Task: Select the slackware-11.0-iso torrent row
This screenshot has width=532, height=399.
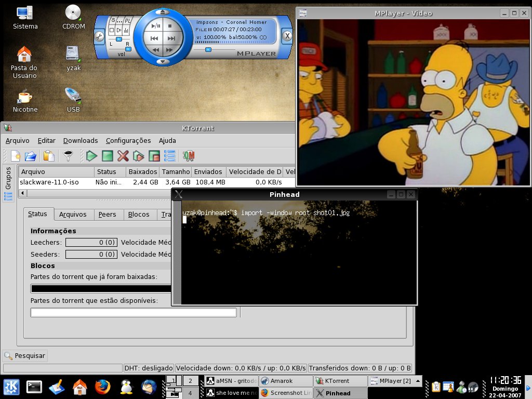Action: (x=157, y=182)
